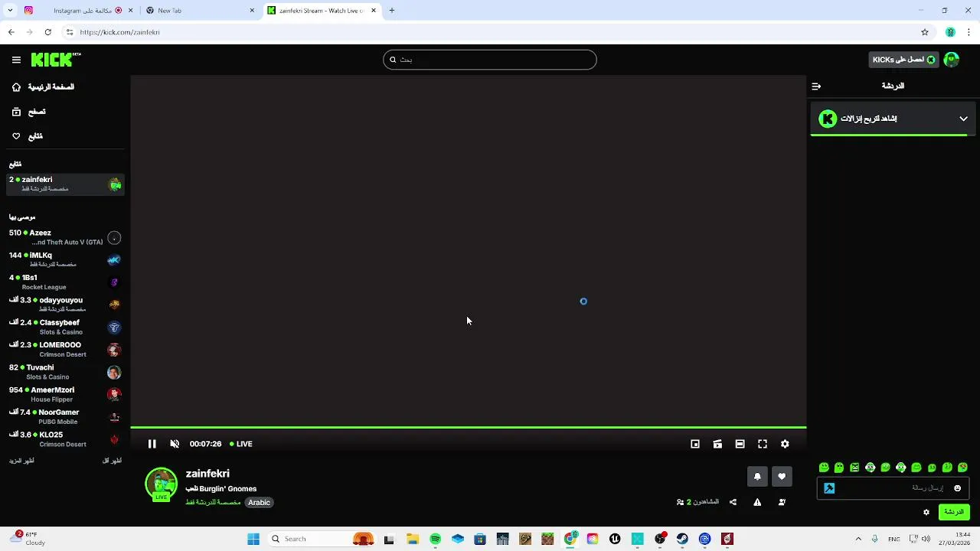Go to the Kick logo homepage
980x551 pixels.
(x=56, y=60)
